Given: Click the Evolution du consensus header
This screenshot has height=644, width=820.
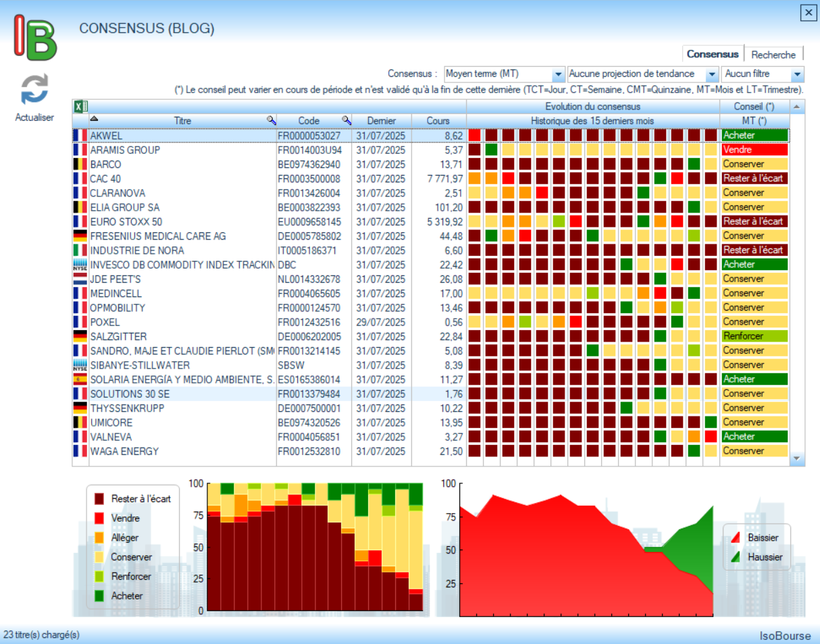Looking at the screenshot, I should 593,107.
